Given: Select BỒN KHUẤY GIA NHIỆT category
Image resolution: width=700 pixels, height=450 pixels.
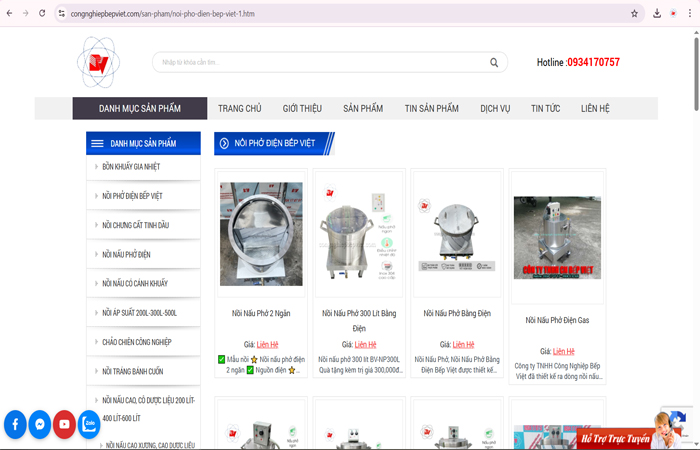Looking at the screenshot, I should click(143, 167).
